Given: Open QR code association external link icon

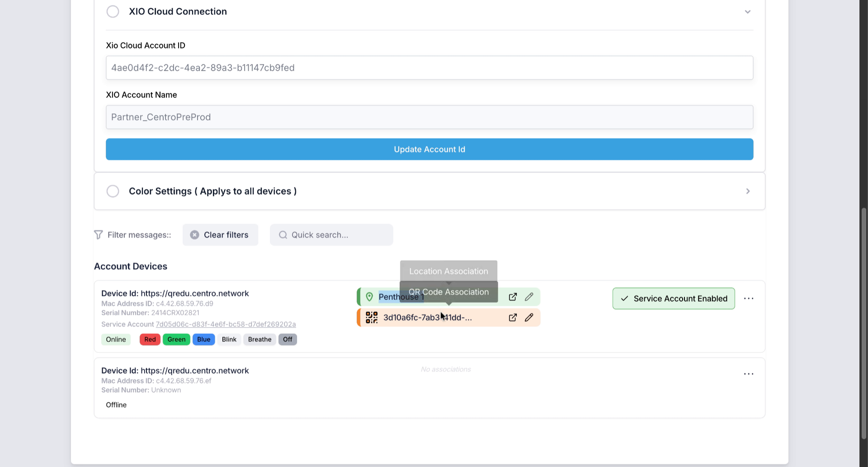Looking at the screenshot, I should click(x=513, y=318).
